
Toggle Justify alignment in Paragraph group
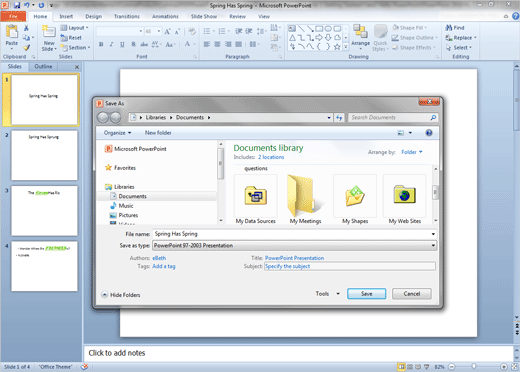(239, 44)
